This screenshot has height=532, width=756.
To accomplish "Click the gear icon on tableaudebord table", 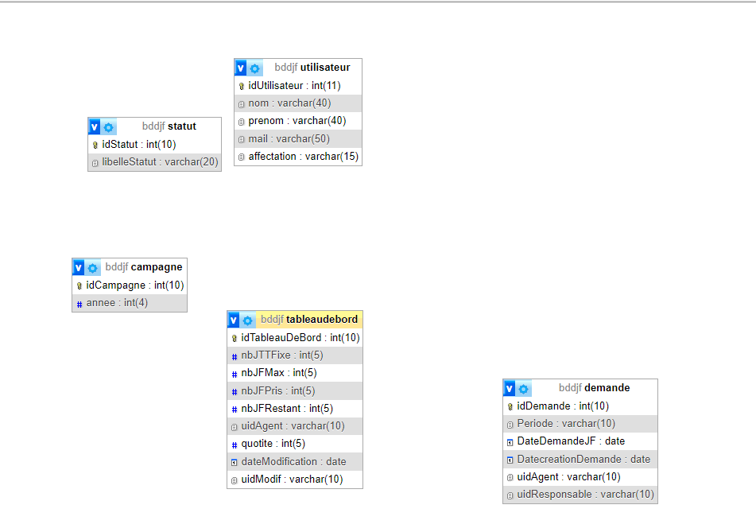I will (248, 320).
